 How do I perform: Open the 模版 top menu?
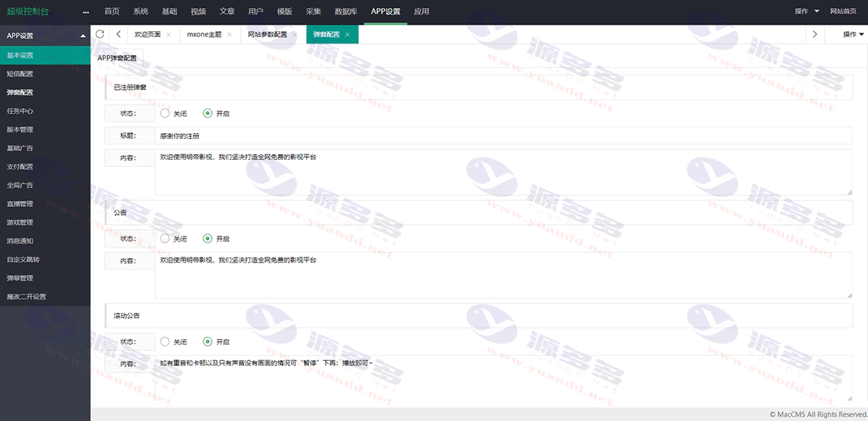pyautogui.click(x=284, y=12)
